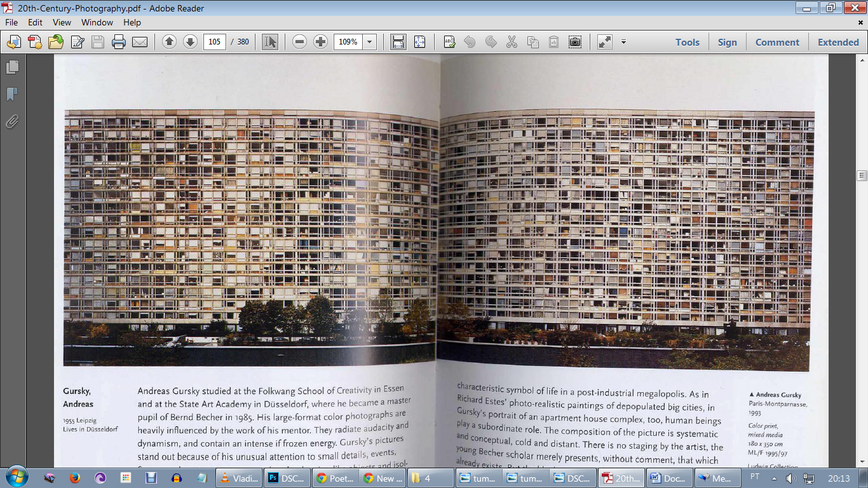Open the file with folder icon
868x488 pixels.
point(56,42)
